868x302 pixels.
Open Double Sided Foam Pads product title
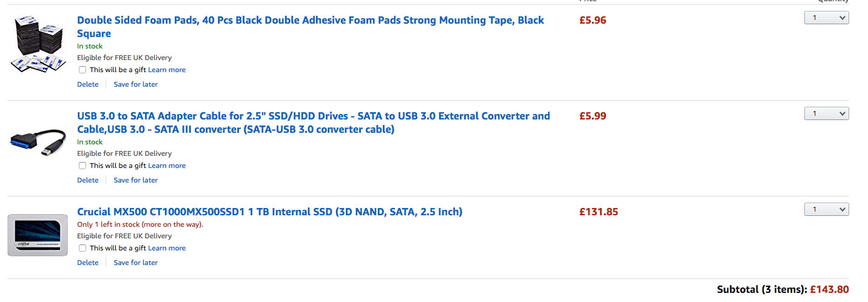coord(311,27)
